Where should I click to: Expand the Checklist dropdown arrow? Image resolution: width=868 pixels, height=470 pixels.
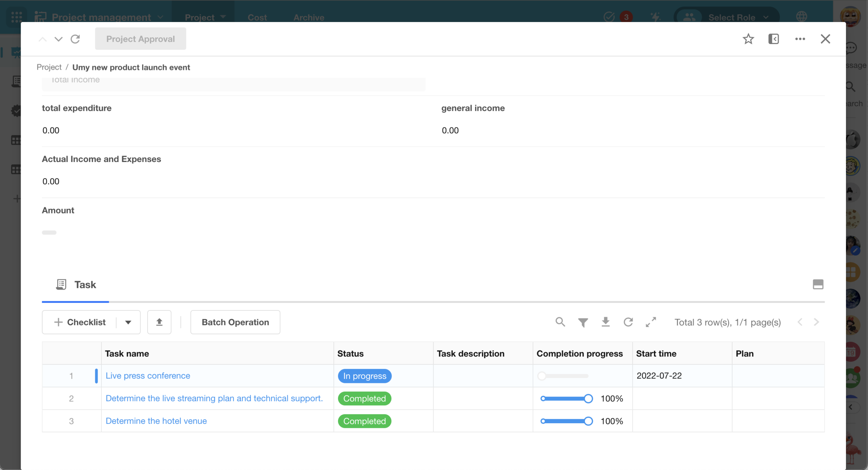pyautogui.click(x=128, y=322)
